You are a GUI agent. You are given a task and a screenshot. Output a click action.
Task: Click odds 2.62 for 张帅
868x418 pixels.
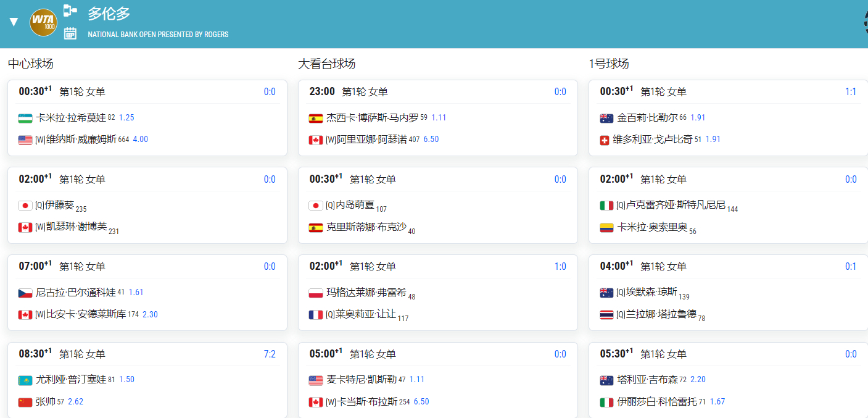tap(75, 402)
